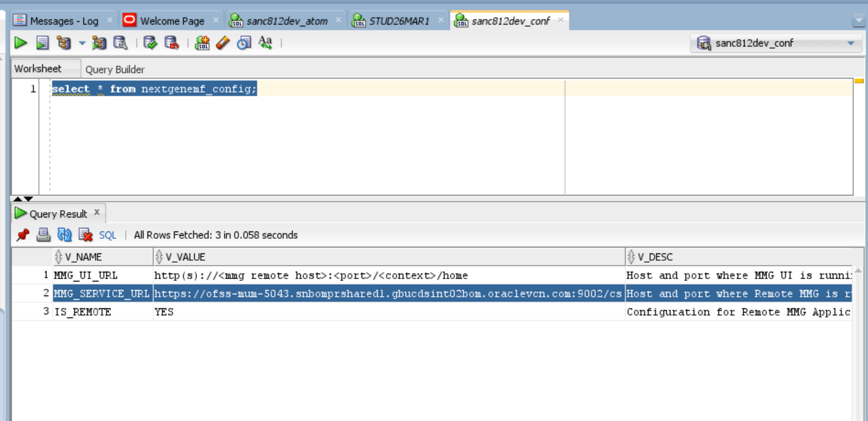
Task: Open the sanc812dev_conf connection dropdown
Action: coord(850,43)
